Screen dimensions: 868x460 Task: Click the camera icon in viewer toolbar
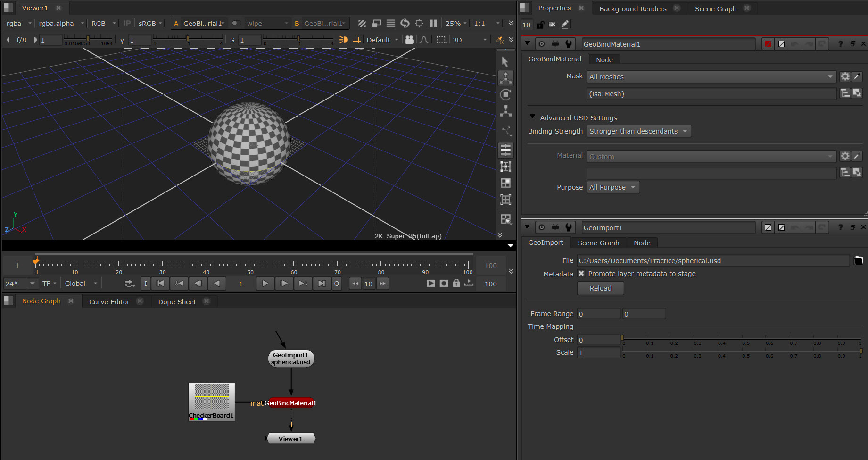click(x=409, y=40)
